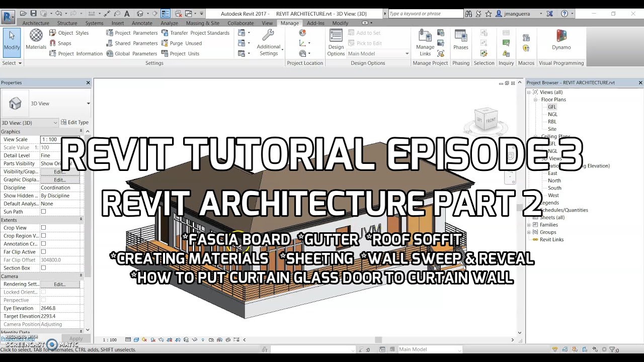
Task: Toggle Crop View checkbox
Action: (43, 228)
